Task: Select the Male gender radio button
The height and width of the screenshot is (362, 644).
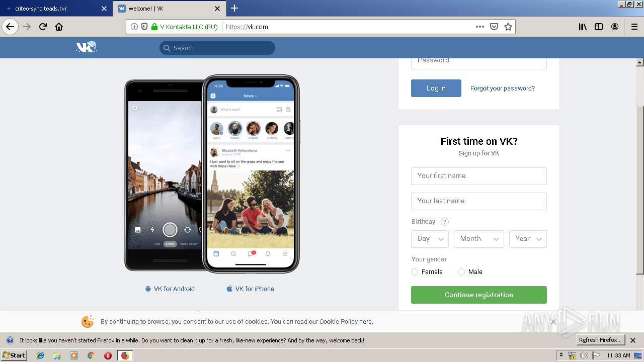Action: click(x=461, y=272)
